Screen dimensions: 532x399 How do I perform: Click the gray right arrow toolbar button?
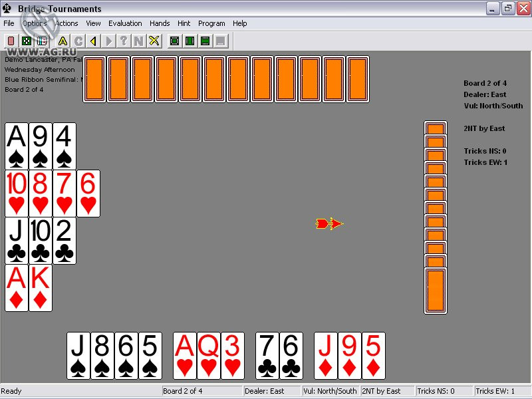click(108, 41)
